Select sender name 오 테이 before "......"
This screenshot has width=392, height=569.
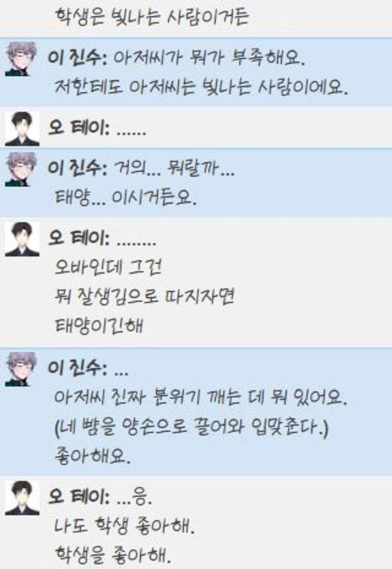pos(79,128)
